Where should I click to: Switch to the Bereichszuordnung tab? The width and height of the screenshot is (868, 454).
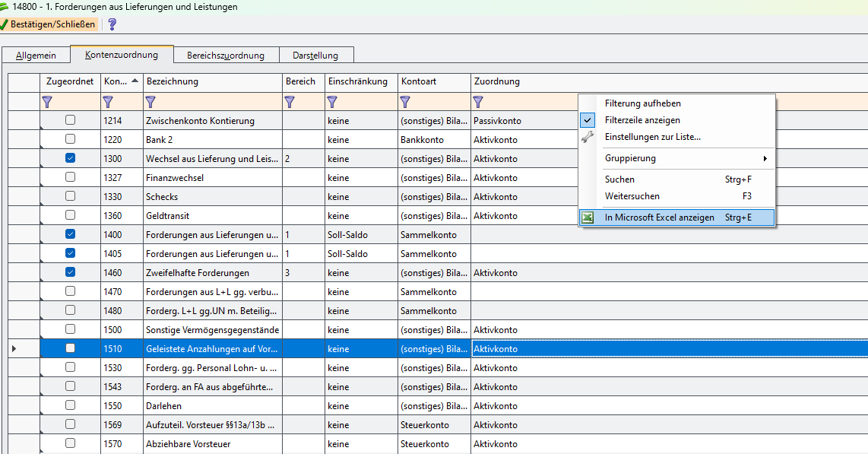225,56
